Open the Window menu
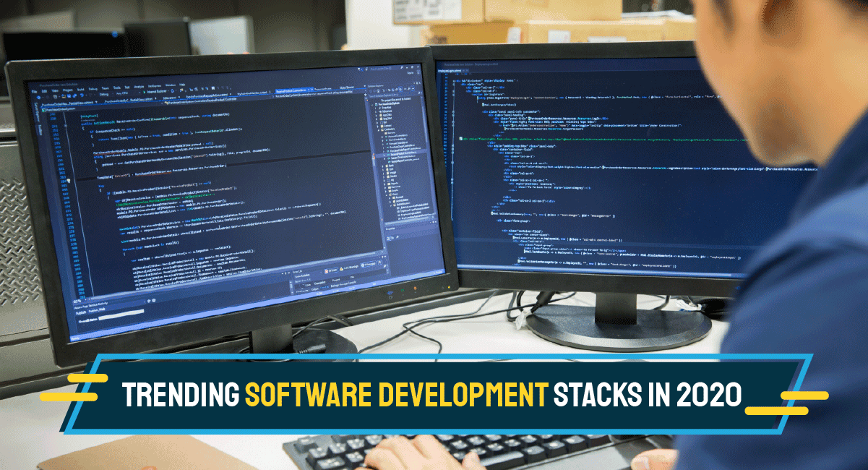868x470 pixels. tap(171, 85)
